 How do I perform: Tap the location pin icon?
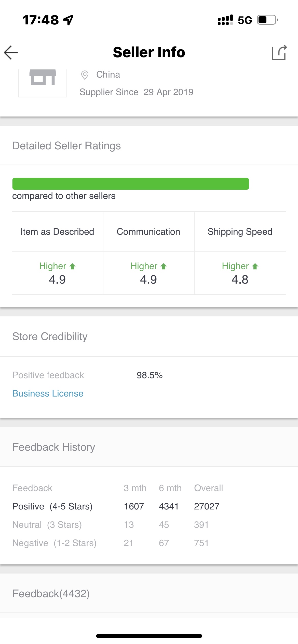(x=85, y=75)
